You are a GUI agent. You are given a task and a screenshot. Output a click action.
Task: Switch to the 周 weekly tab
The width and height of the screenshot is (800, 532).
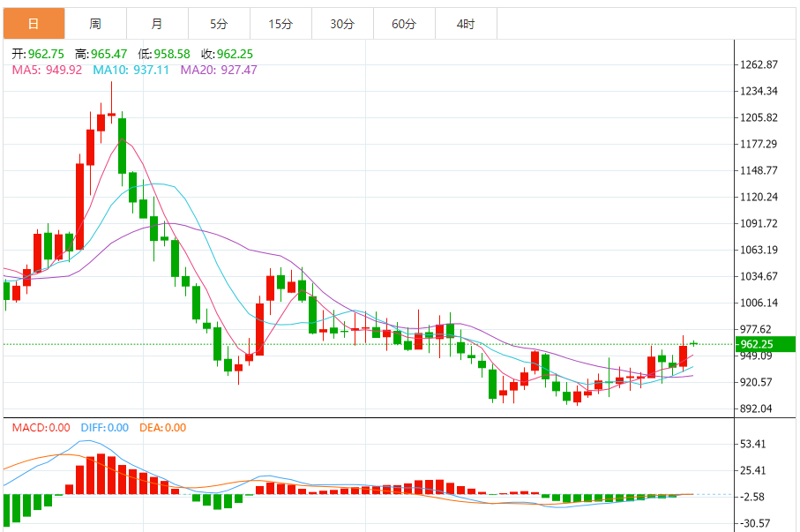tap(95, 24)
